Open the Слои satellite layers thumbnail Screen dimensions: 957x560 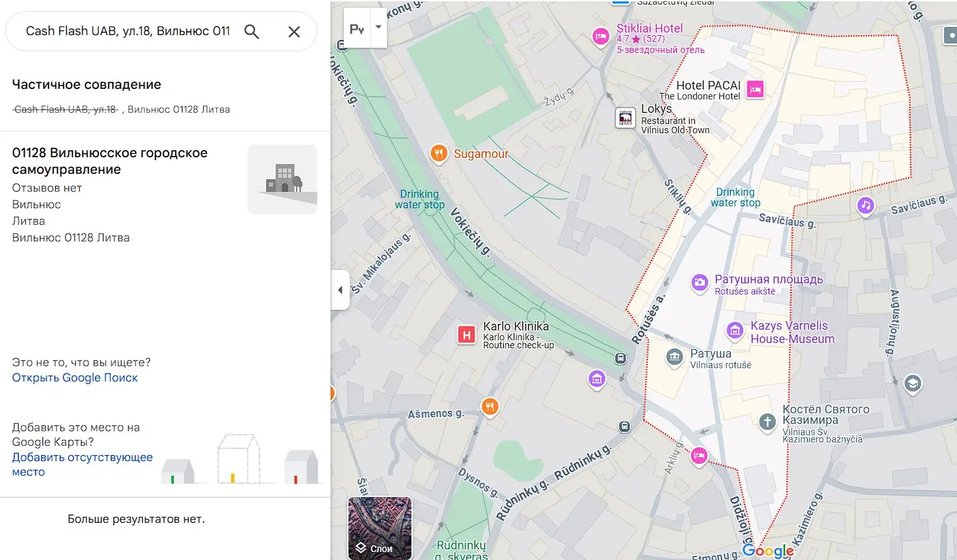380,528
